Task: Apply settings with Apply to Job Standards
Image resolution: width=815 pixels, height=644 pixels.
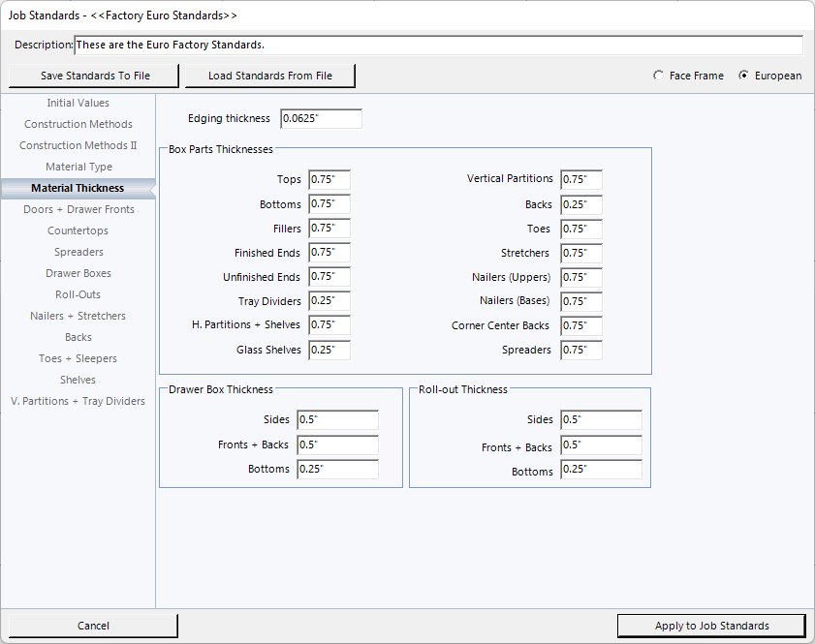Action: point(711,626)
